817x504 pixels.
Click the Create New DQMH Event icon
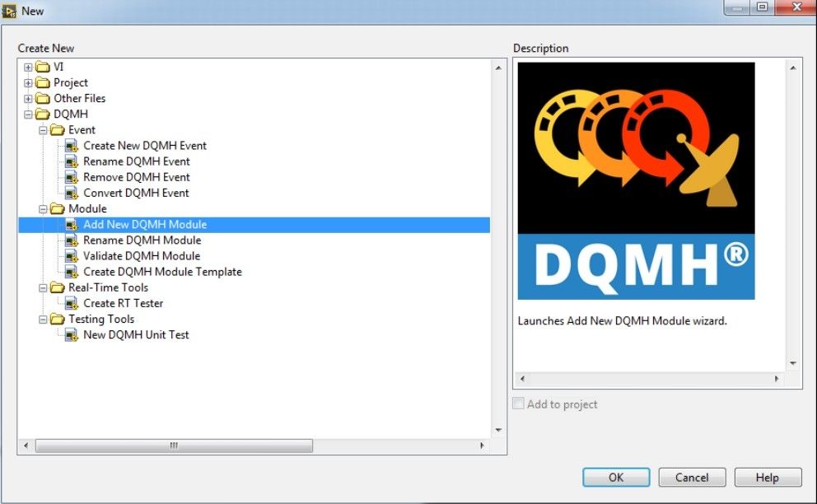(72, 146)
